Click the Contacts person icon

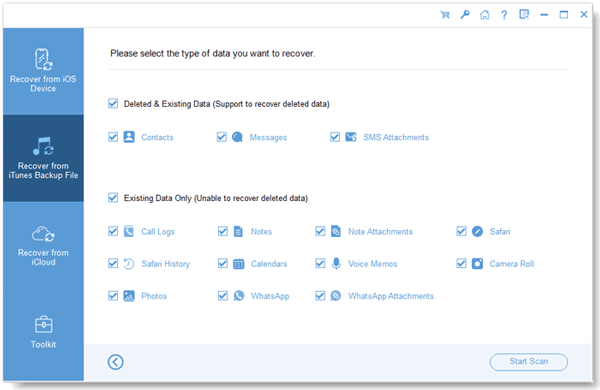[x=129, y=137]
